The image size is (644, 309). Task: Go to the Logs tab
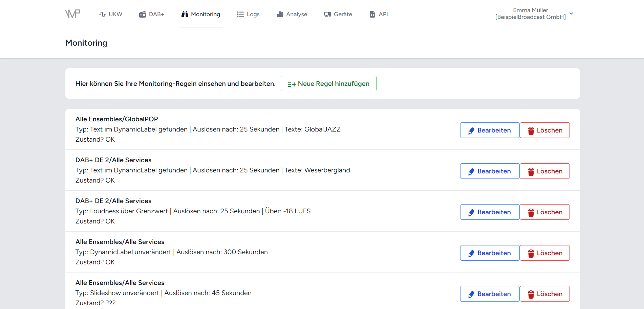[248, 14]
